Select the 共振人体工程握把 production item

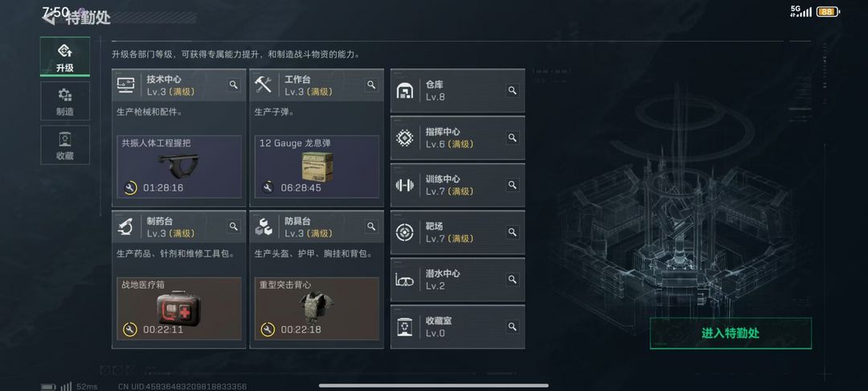click(179, 167)
